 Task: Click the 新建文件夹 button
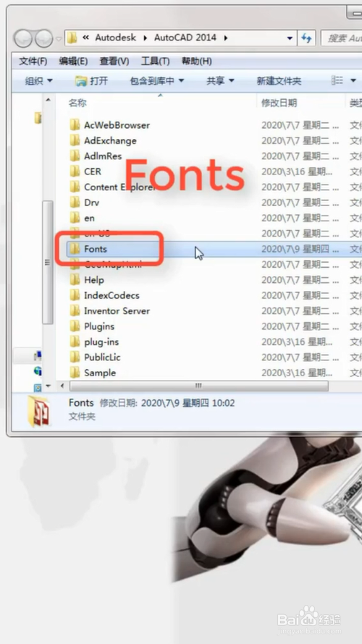tap(279, 81)
